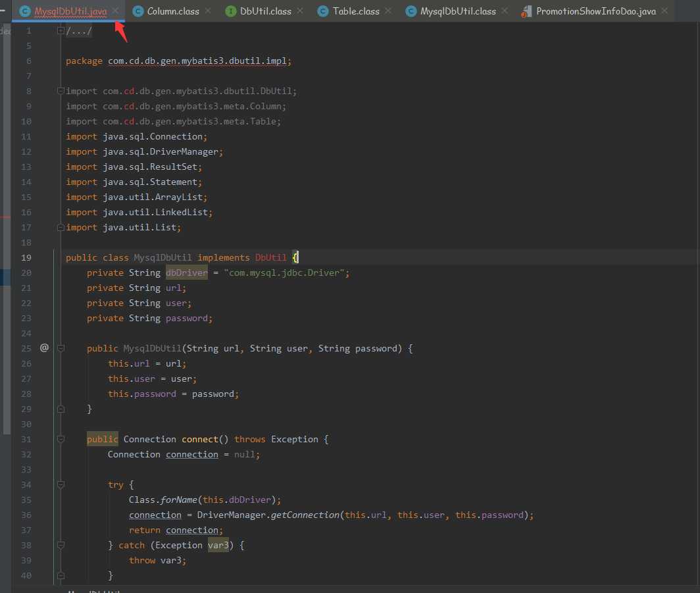700x593 pixels.
Task: Click the private String password field declaration
Action: pos(149,319)
